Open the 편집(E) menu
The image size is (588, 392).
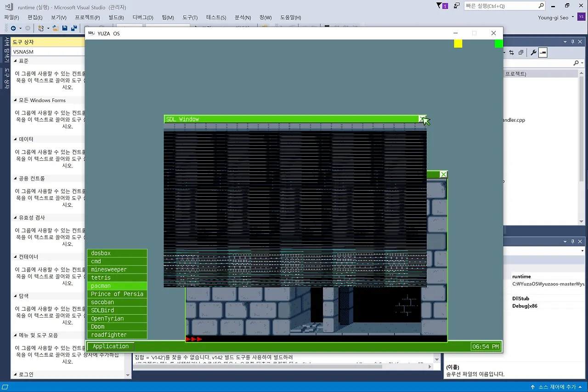pyautogui.click(x=35, y=17)
